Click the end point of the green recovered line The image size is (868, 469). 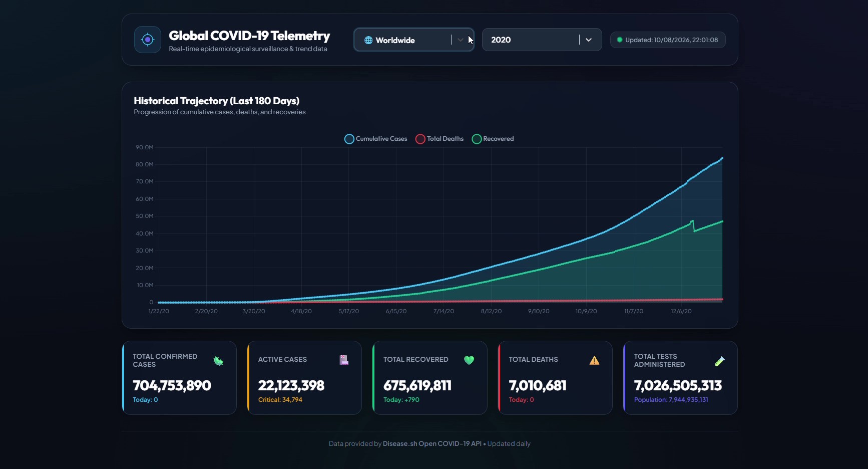pos(722,221)
